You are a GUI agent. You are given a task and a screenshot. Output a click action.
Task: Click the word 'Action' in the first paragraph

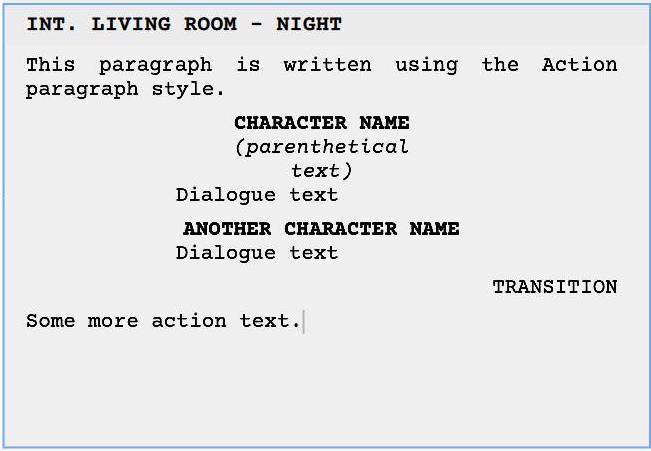(x=580, y=64)
